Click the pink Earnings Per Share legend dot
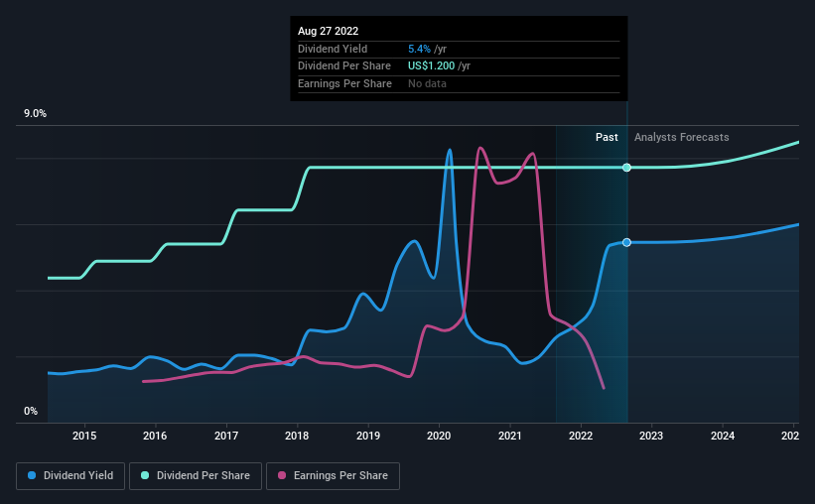The width and height of the screenshot is (815, 504). click(282, 475)
